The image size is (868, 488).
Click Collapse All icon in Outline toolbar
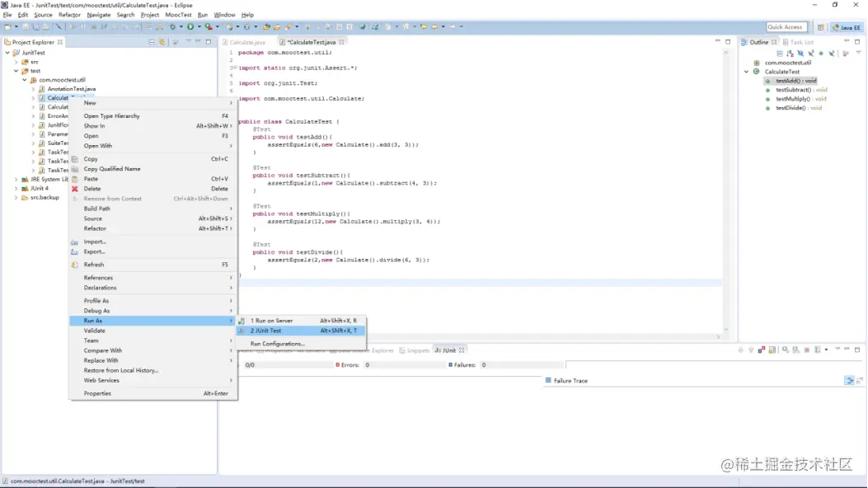tap(780, 53)
